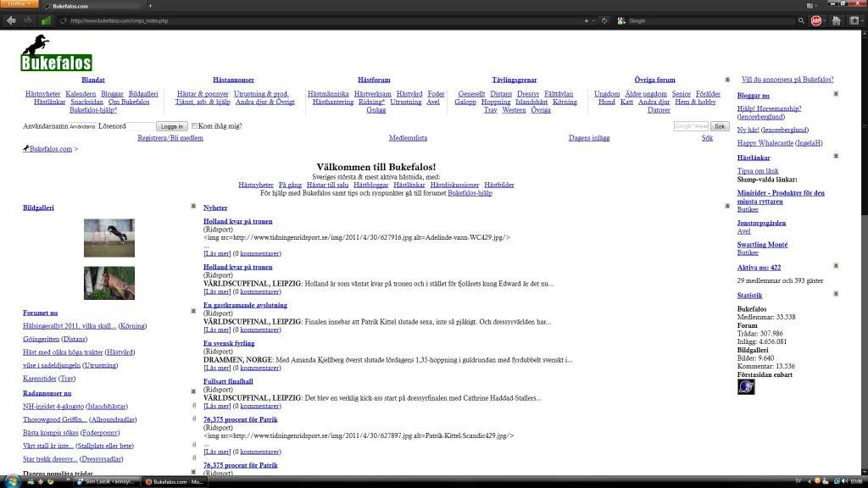Open Hälsingerallyt 2011 forum thread

(70, 326)
